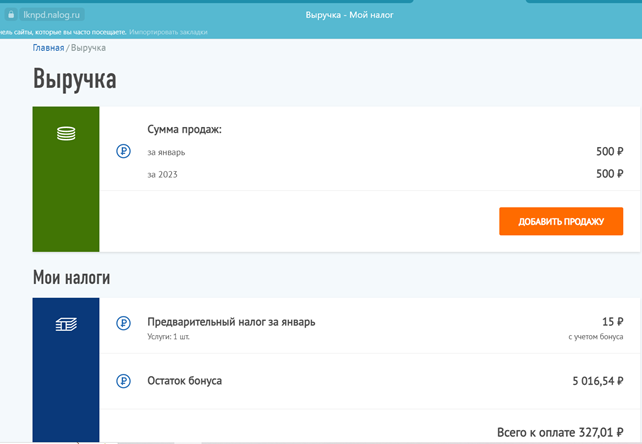The width and height of the screenshot is (642, 444).
Task: Click the tax amount 15 ₽
Action: click(612, 322)
